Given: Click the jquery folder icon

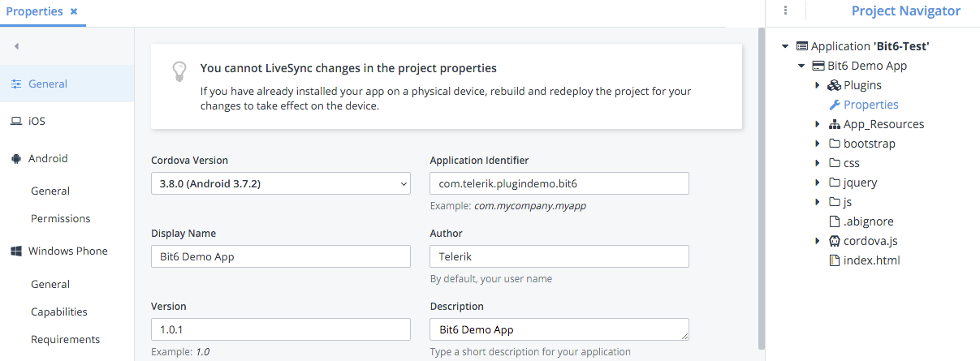Looking at the screenshot, I should coord(834,183).
